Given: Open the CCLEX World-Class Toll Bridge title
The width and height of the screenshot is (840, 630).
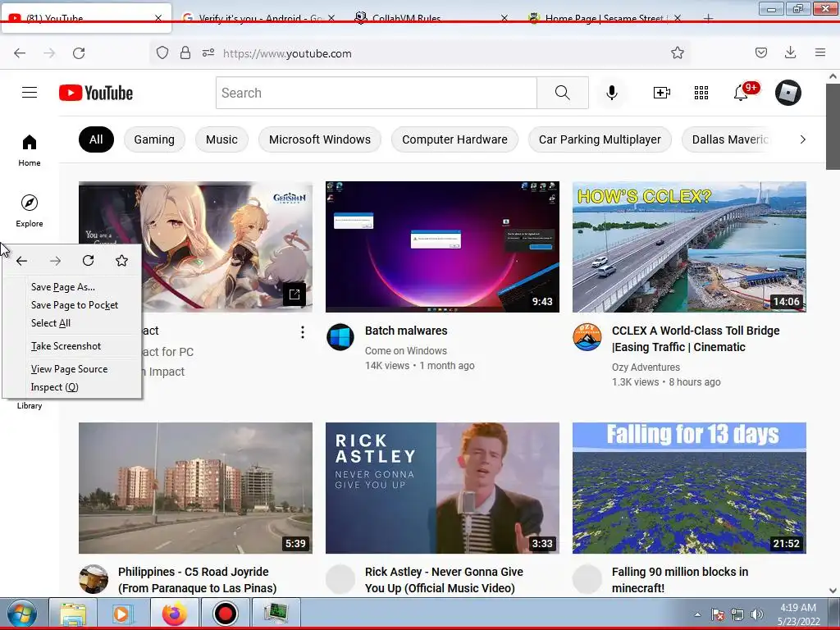Looking at the screenshot, I should (x=696, y=339).
